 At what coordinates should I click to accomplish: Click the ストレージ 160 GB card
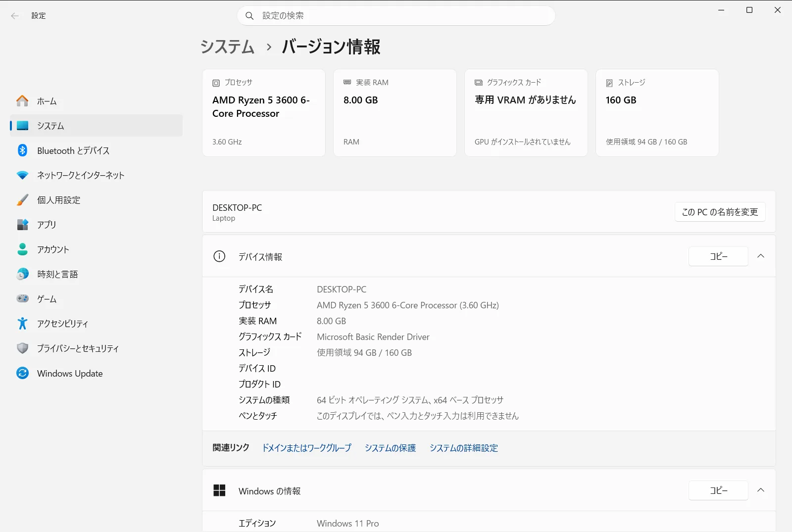[657, 113]
